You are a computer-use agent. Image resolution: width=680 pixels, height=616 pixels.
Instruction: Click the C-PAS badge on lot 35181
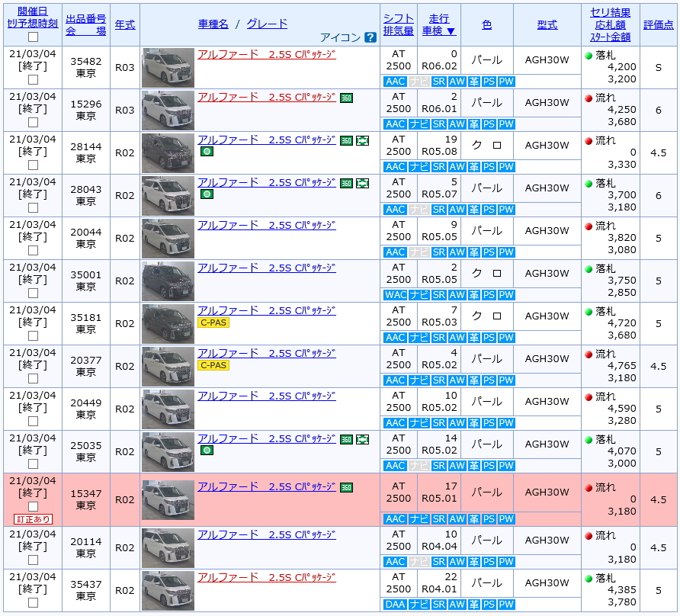pyautogui.click(x=213, y=322)
